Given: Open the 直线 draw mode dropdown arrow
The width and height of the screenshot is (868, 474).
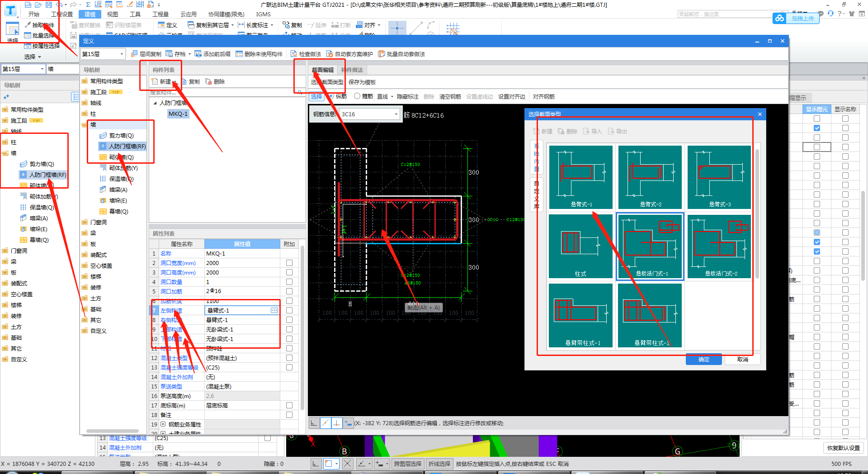Looking at the screenshot, I should [392, 96].
